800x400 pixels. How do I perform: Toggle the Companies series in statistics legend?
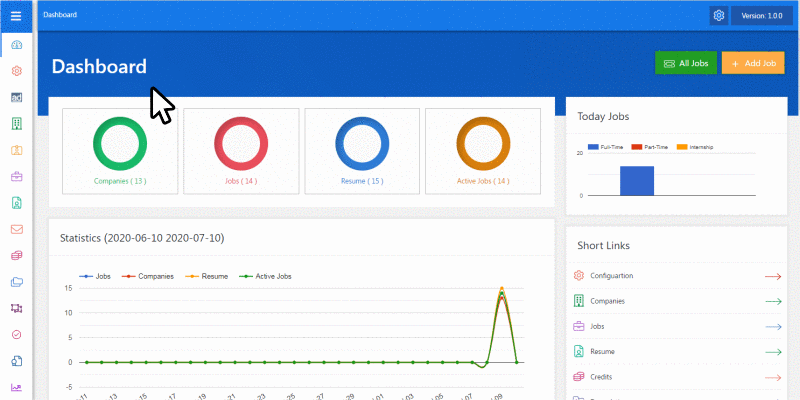(x=148, y=276)
